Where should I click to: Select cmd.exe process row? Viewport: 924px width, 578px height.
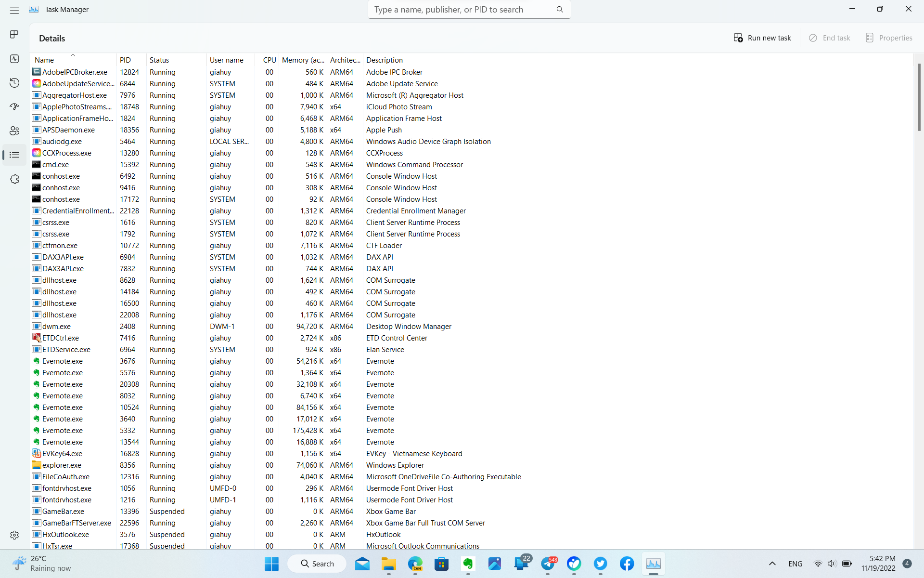[472, 164]
